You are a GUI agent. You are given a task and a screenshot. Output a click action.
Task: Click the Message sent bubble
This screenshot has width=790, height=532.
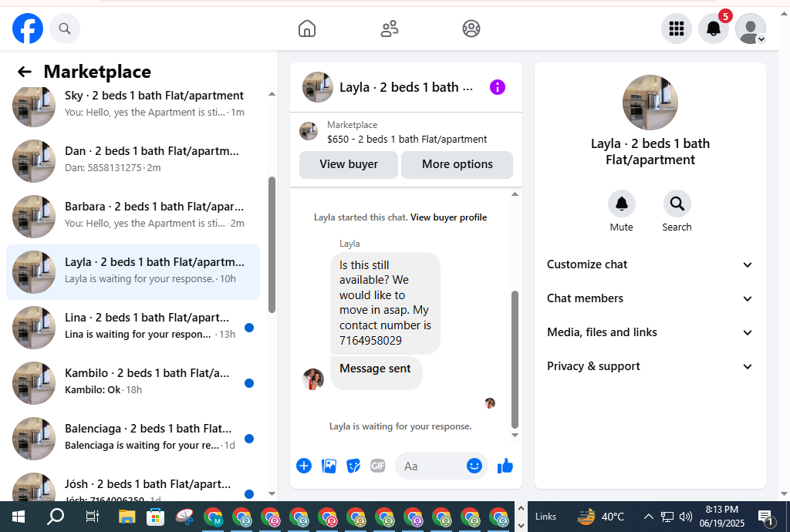[376, 373]
